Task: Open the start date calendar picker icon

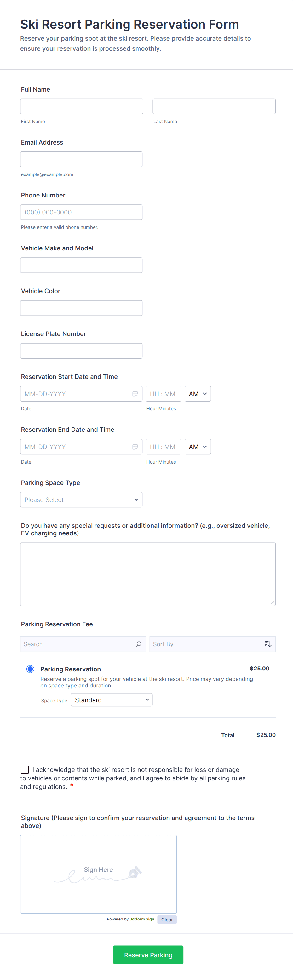Action: [x=135, y=394]
